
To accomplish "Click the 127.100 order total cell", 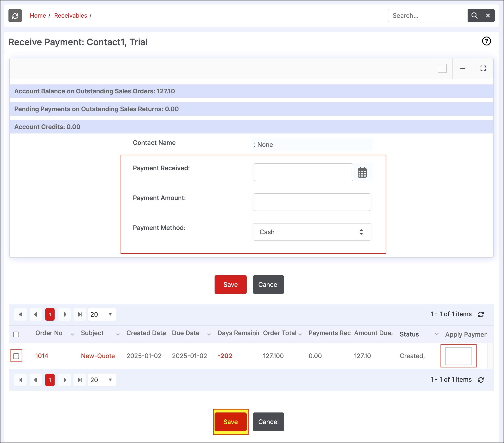I will click(x=273, y=356).
